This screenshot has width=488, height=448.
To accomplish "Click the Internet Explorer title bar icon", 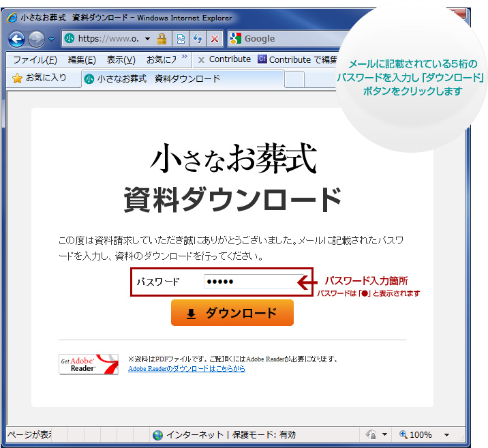I will pos(12,18).
